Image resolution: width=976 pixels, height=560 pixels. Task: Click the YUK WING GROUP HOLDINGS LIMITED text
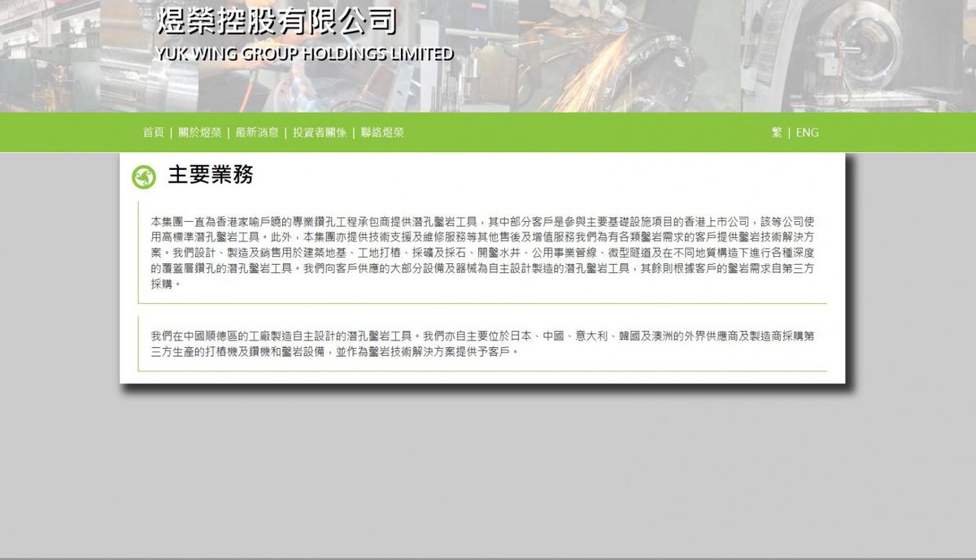(305, 54)
